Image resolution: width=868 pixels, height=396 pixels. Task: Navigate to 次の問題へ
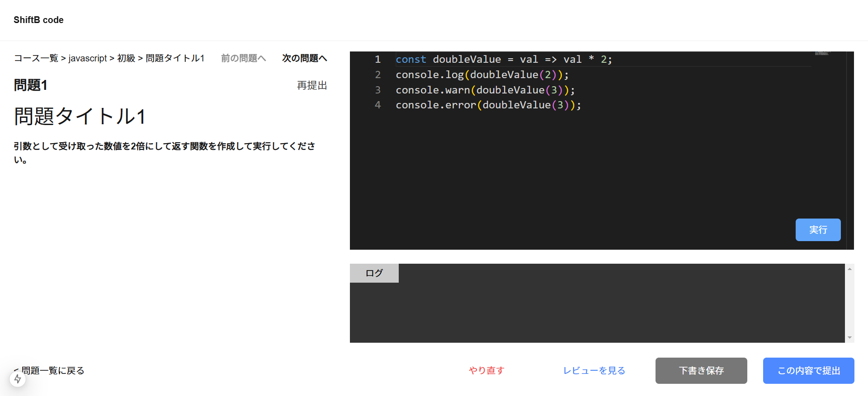304,58
